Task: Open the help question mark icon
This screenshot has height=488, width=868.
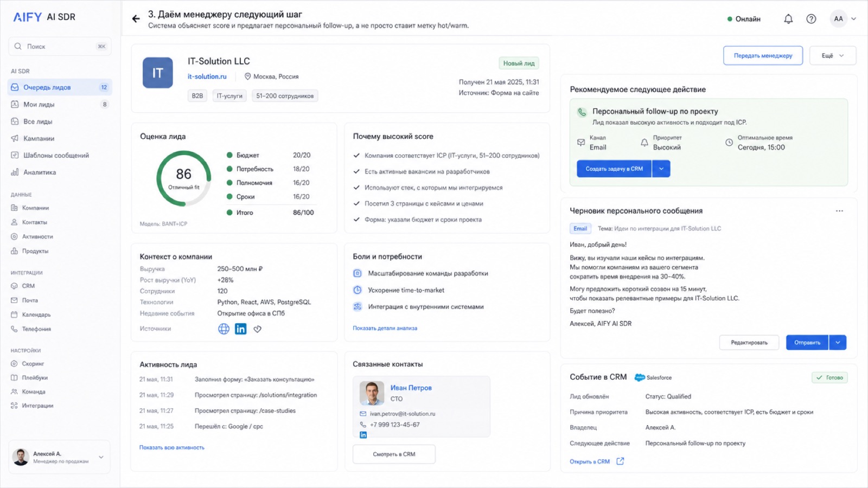Action: (811, 19)
